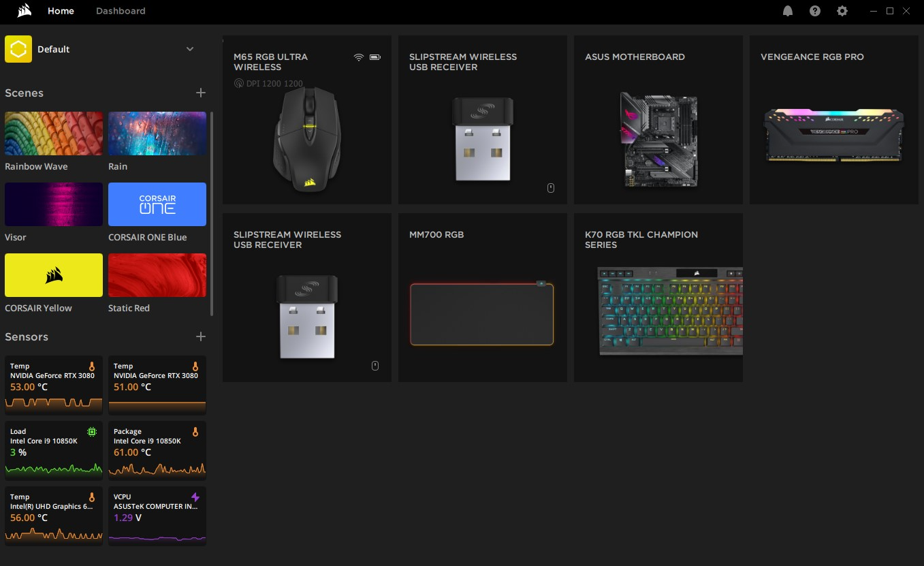Image resolution: width=924 pixels, height=566 pixels.
Task: Click the Corsair sails logo in title bar
Action: pos(24,11)
